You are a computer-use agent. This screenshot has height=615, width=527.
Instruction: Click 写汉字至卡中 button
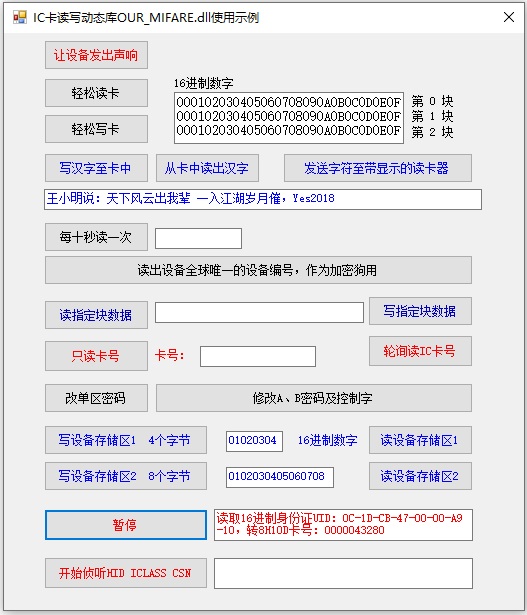tap(96, 168)
